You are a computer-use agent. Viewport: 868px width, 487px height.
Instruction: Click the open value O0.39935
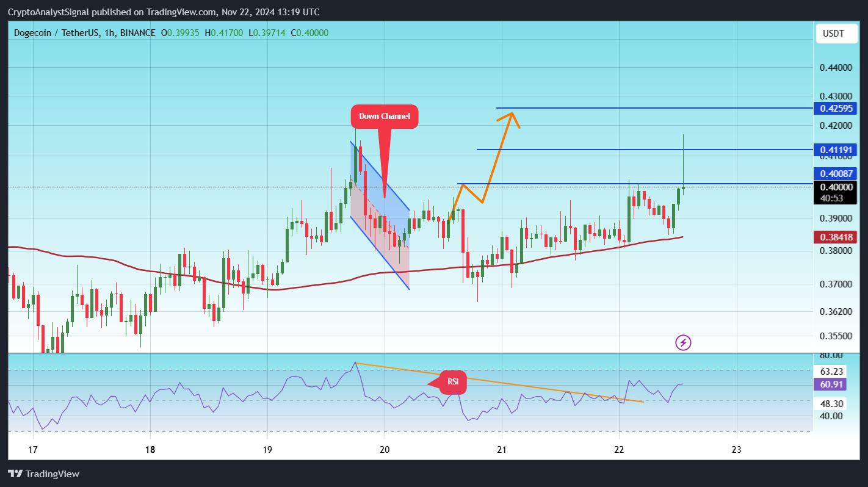coord(181,33)
